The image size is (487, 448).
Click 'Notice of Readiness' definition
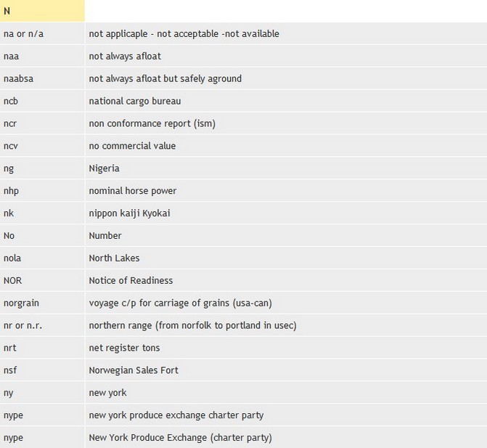(131, 281)
